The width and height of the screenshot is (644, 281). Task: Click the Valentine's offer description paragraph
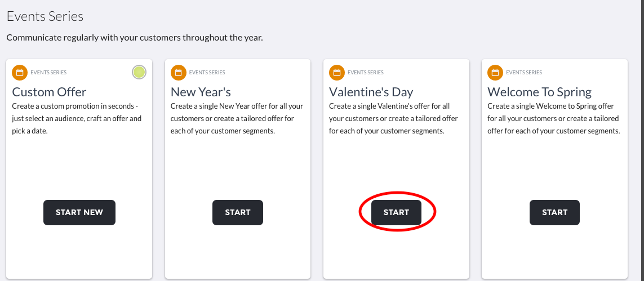[x=393, y=119]
